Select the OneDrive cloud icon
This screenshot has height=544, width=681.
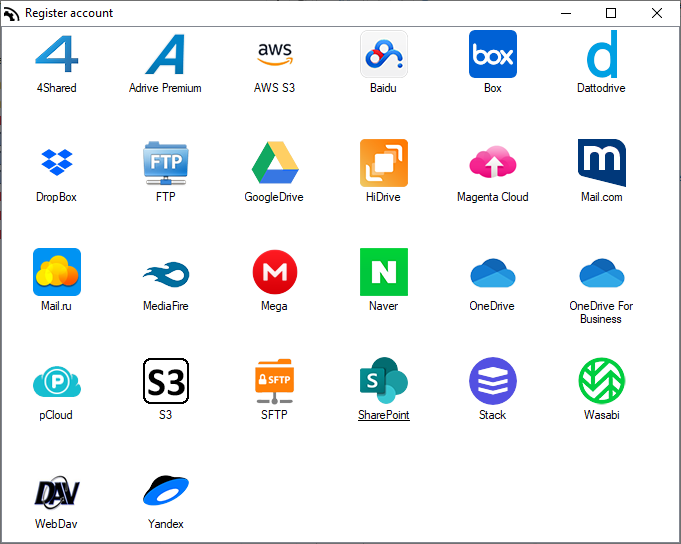493,273
